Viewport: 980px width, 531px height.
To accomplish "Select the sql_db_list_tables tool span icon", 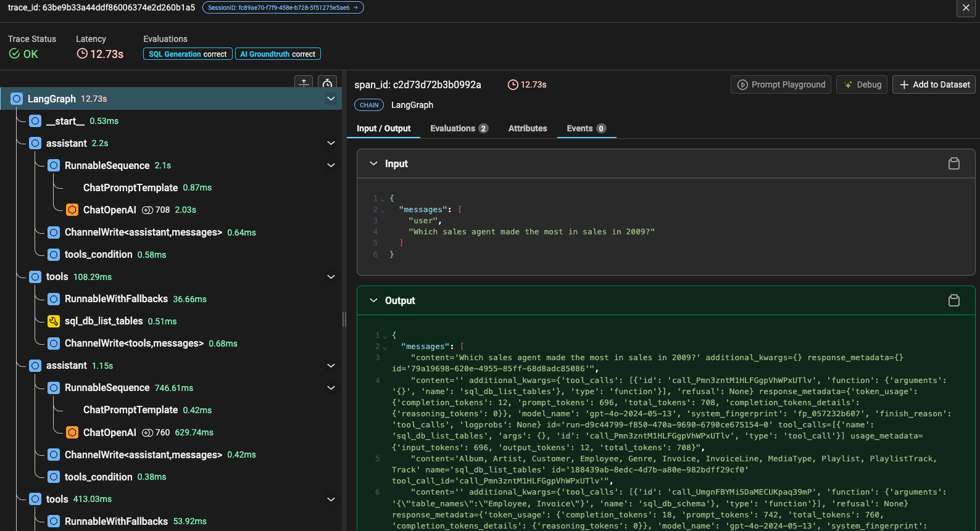I will coord(54,321).
